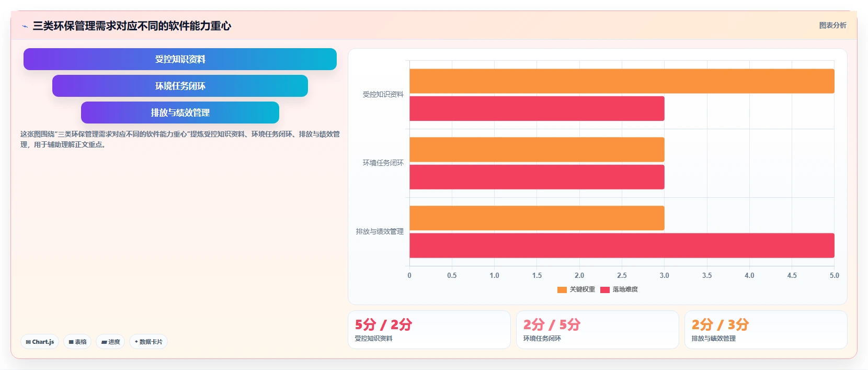The image size is (868, 370).
Task: Click the description paragraph under the funnel
Action: click(180, 139)
